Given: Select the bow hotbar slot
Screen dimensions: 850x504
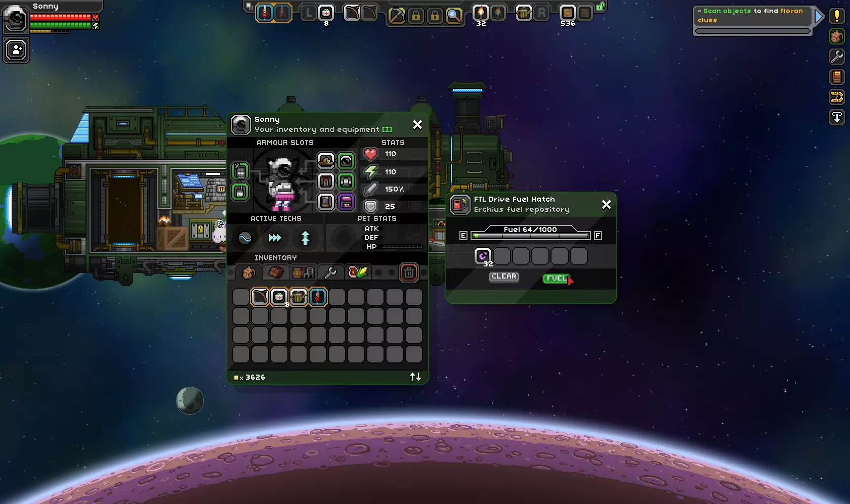Looking at the screenshot, I should pyautogui.click(x=352, y=13).
